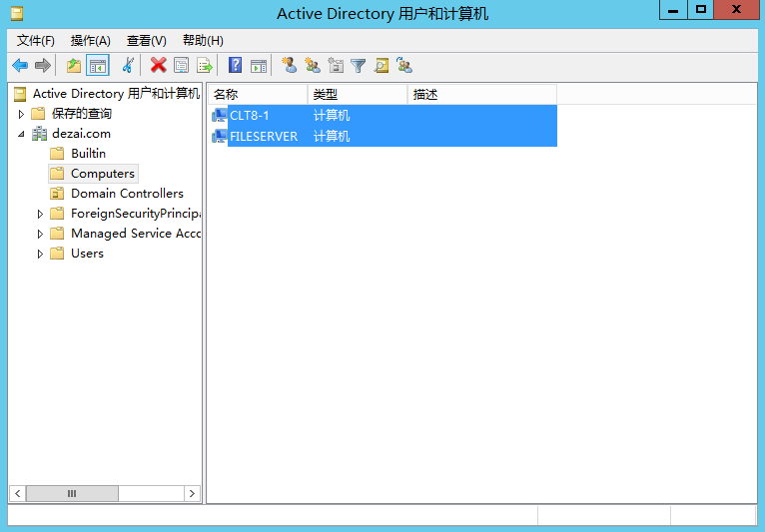Viewport: 765px width, 532px height.
Task: Expand the Users node
Action: pyautogui.click(x=40, y=255)
